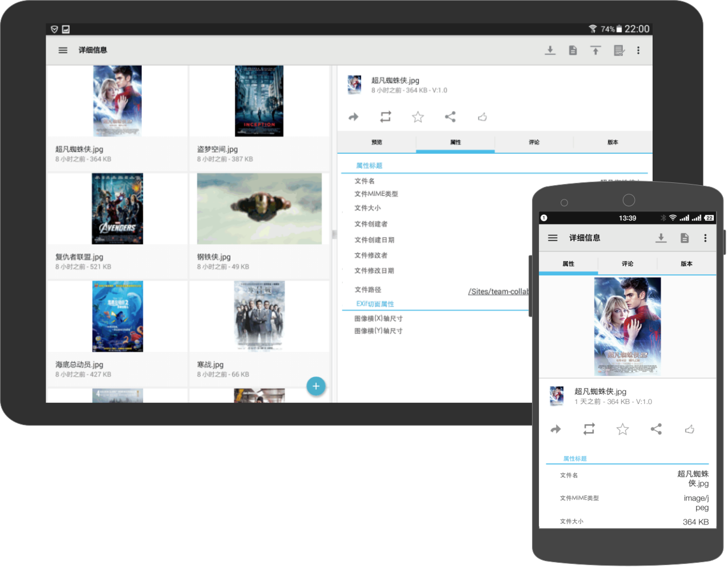Switch to the tablet 属性 tab

click(x=455, y=142)
